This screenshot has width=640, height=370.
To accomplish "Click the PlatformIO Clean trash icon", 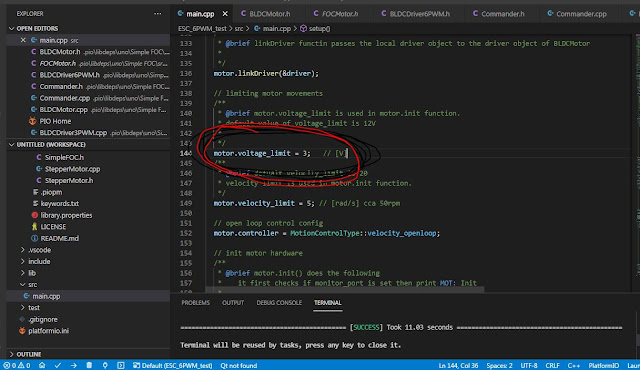I will [x=89, y=366].
